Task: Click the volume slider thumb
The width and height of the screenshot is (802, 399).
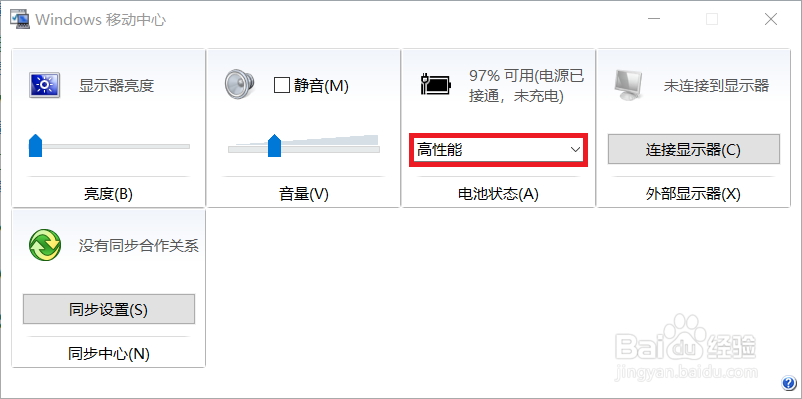Action: point(275,145)
